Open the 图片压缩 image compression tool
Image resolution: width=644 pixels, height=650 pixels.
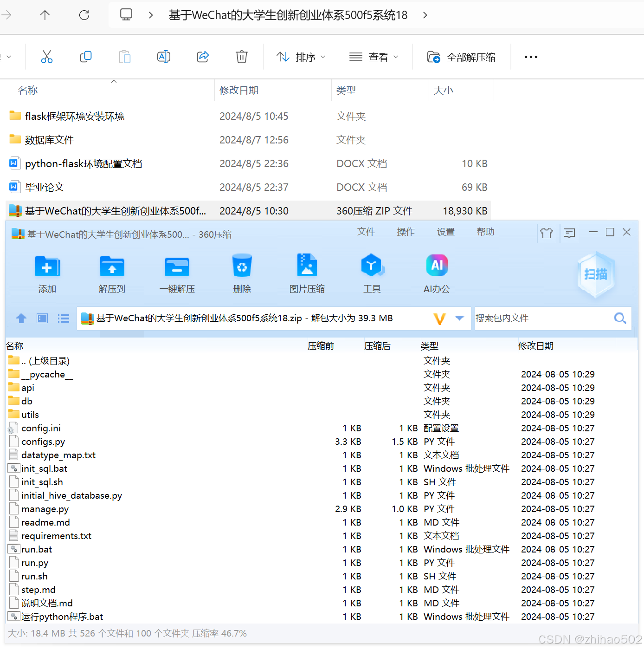(307, 274)
